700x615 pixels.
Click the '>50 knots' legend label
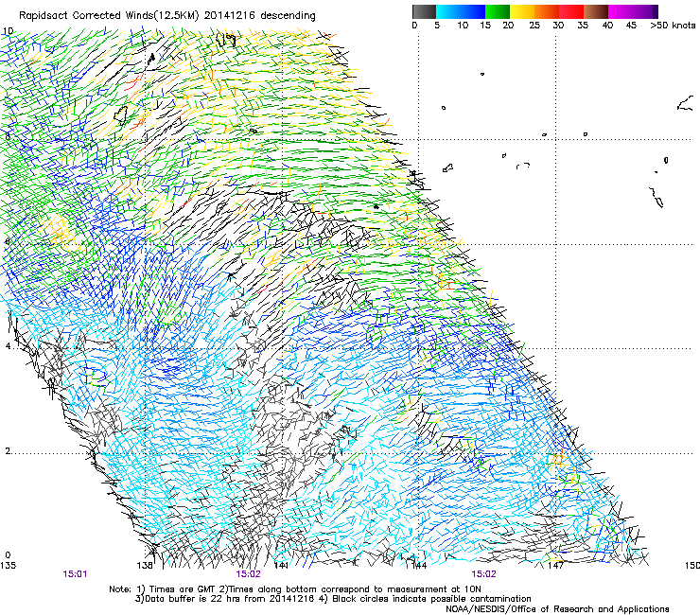pyautogui.click(x=673, y=26)
